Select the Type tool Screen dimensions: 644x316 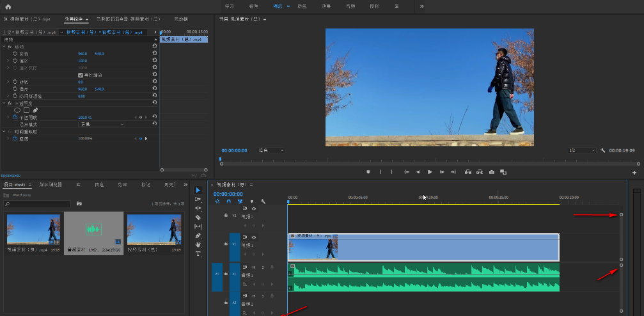point(198,254)
